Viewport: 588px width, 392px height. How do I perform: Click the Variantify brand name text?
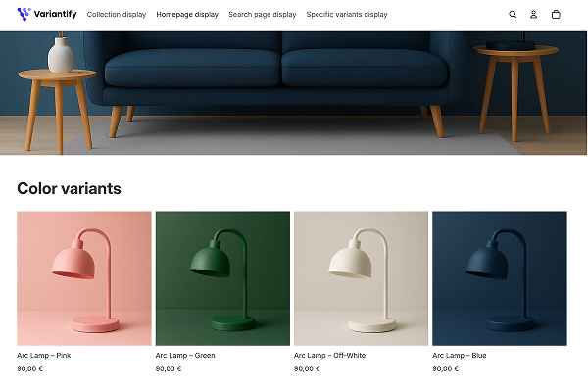coord(56,14)
